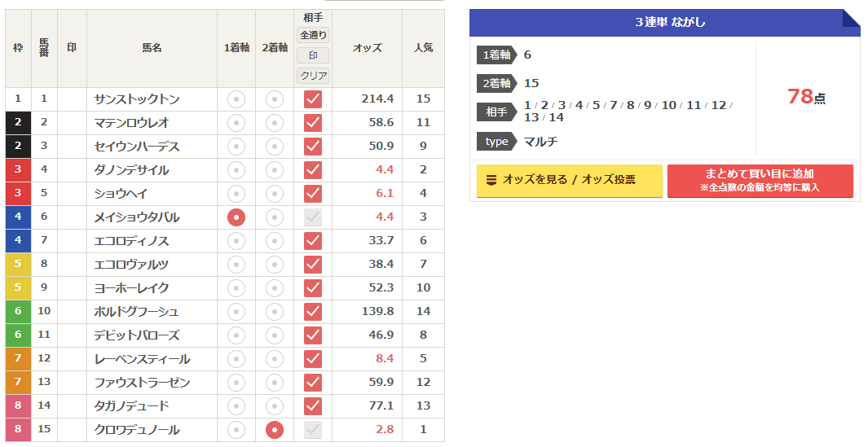Select 1着軸 radio for マテンロウレオ
The image size is (868, 447).
236,123
